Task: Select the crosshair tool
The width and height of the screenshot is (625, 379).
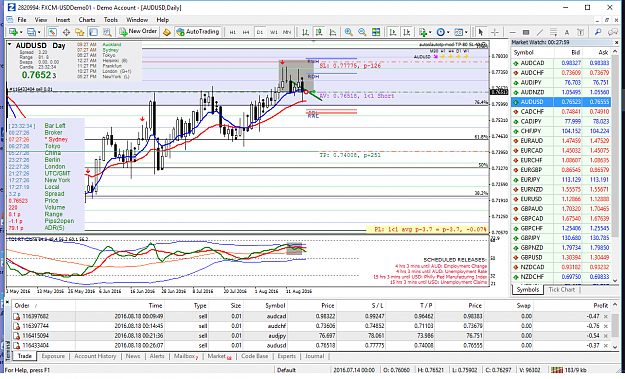Action: [x=495, y=32]
